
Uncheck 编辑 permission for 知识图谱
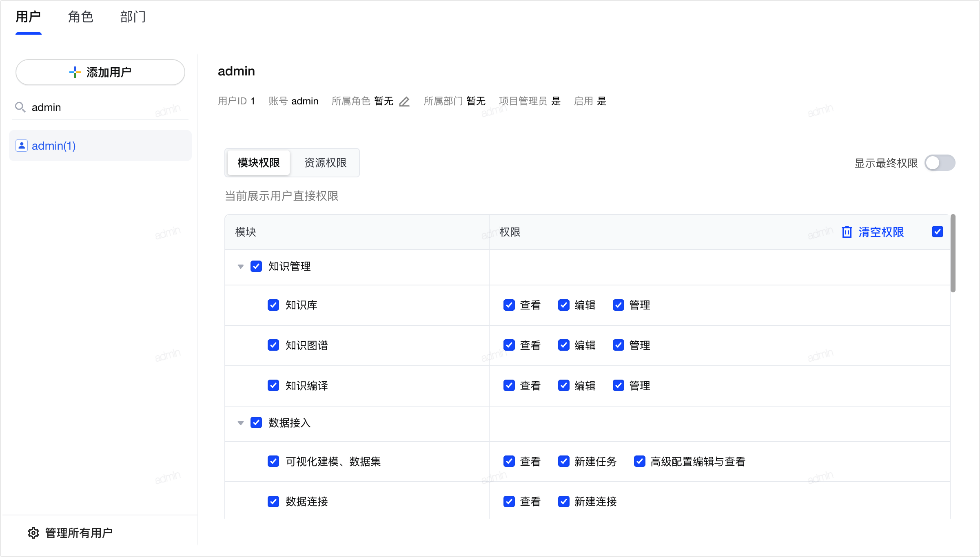(564, 345)
